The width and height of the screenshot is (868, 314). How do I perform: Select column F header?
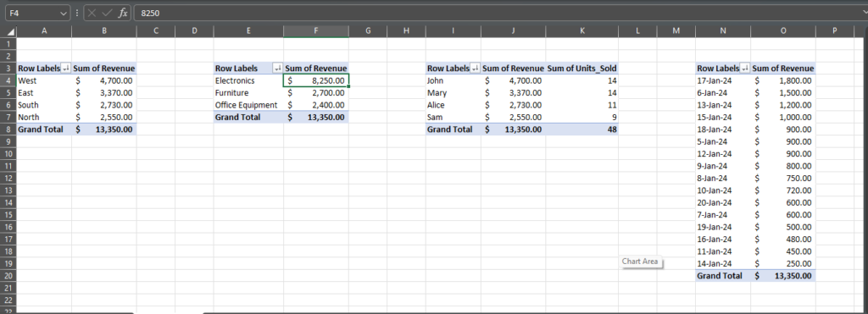pos(315,31)
